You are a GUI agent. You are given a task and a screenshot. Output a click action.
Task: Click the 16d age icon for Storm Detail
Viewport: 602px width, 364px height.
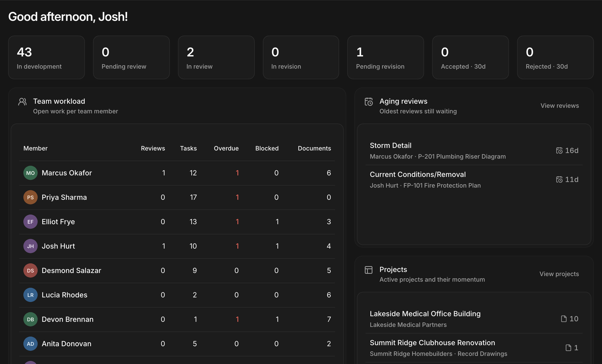[x=559, y=151]
